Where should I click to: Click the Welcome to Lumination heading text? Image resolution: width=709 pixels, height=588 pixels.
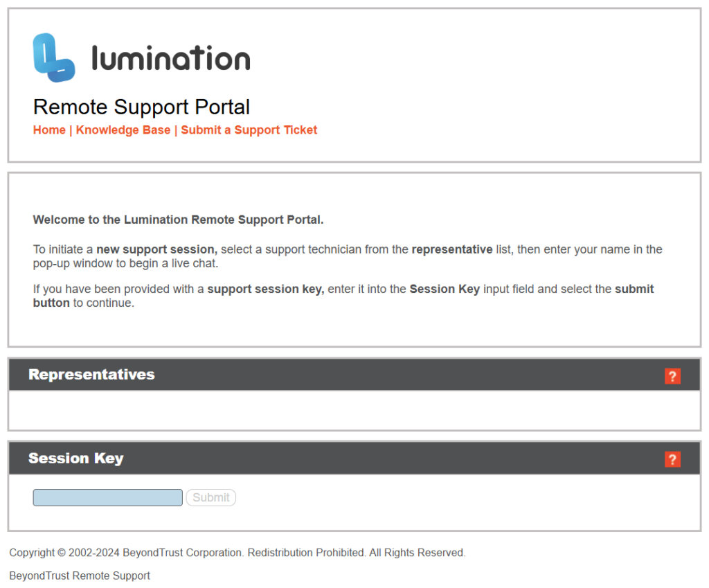pos(178,220)
